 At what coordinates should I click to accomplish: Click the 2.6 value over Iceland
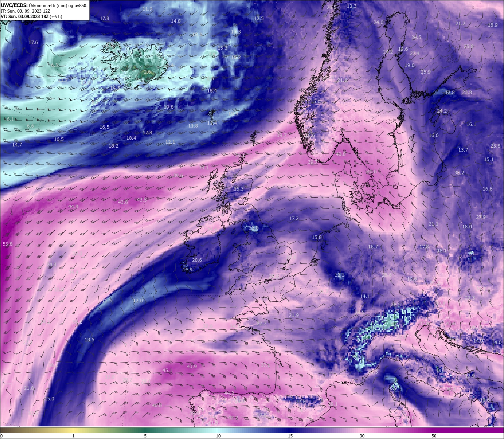(x=147, y=72)
